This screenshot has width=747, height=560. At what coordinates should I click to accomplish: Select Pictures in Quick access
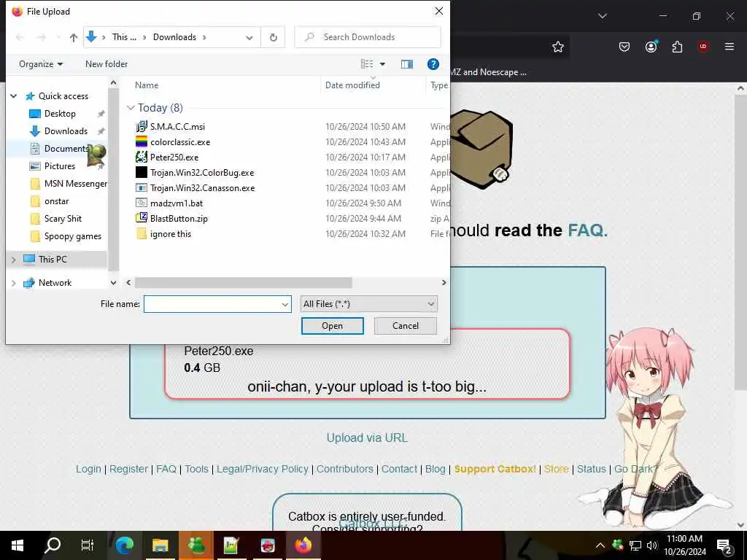tap(60, 166)
